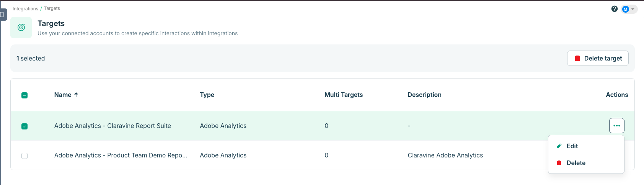
Task: Check the Product Team Demo checkbox
Action: click(24, 156)
